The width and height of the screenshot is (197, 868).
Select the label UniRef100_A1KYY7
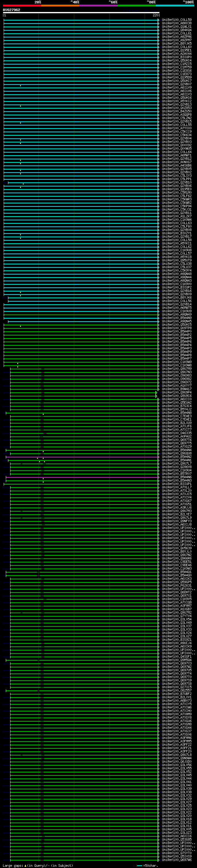[x=177, y=386]
